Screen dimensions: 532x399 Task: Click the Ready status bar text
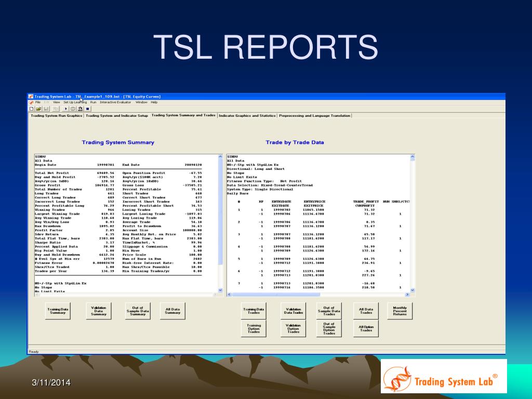[x=34, y=352]
